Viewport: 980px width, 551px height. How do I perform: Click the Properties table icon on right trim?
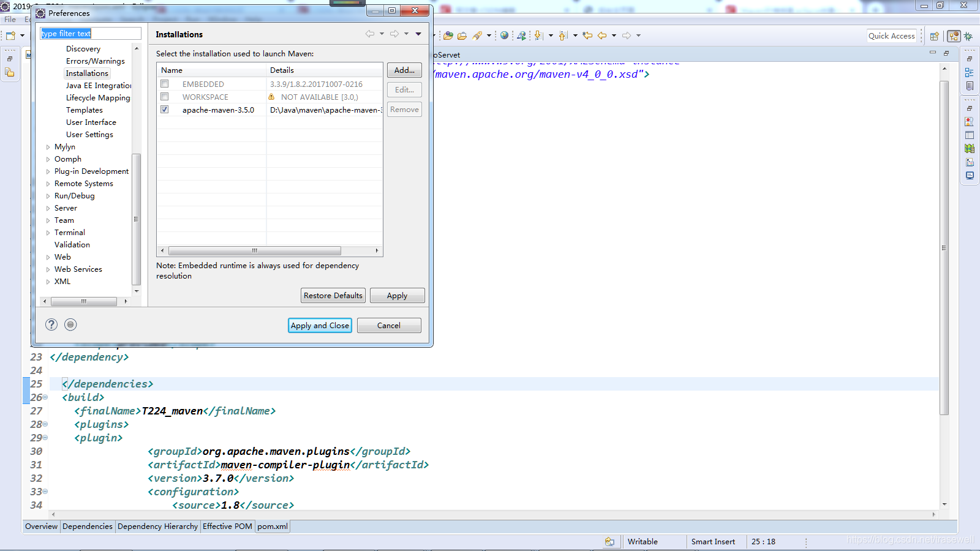tap(970, 135)
